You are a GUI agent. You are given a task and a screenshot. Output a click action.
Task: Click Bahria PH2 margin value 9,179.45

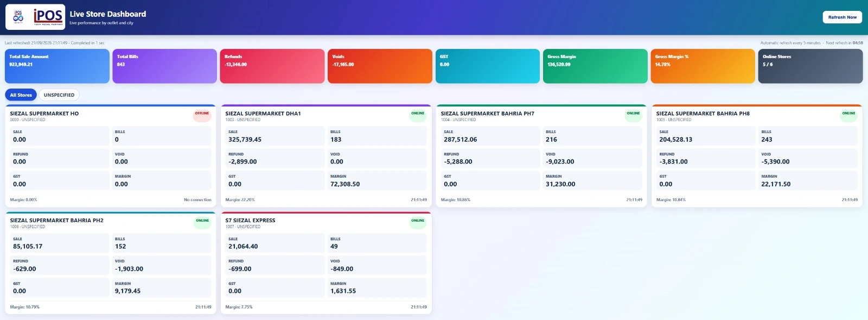(x=127, y=291)
